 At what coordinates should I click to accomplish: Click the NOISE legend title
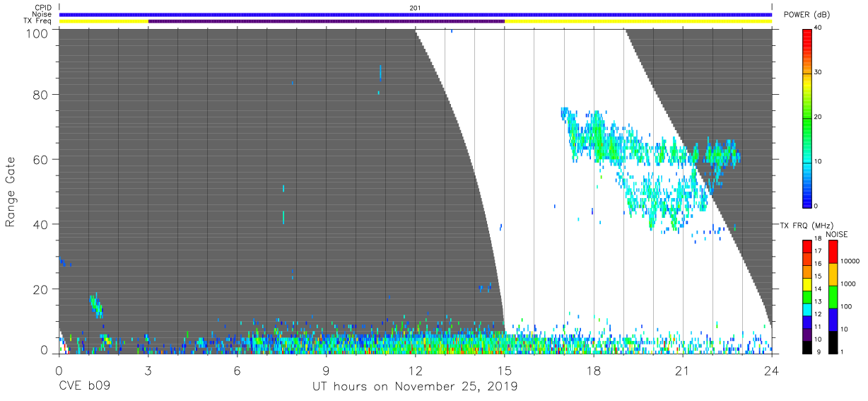[x=838, y=234]
